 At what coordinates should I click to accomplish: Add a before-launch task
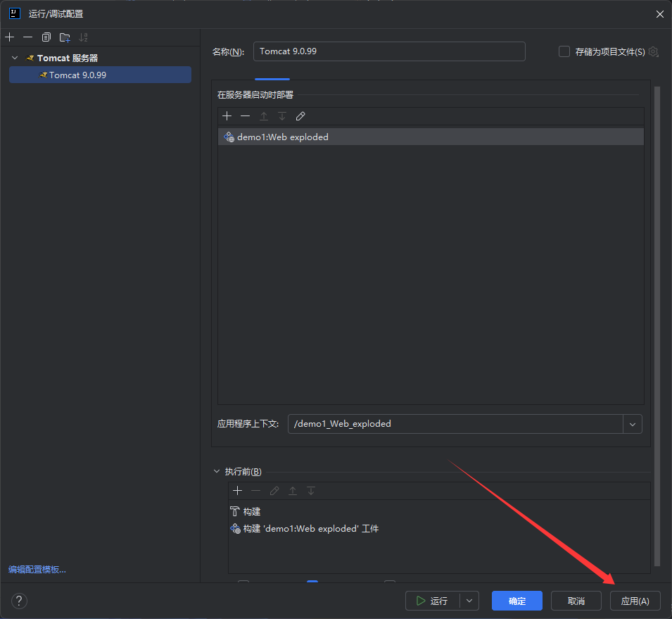click(237, 491)
